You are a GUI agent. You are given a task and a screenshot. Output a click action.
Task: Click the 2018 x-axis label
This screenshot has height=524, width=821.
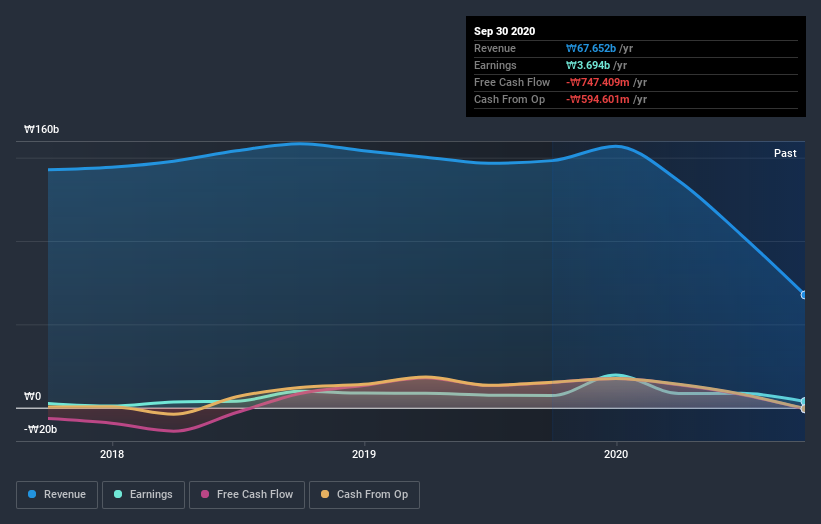(112, 454)
